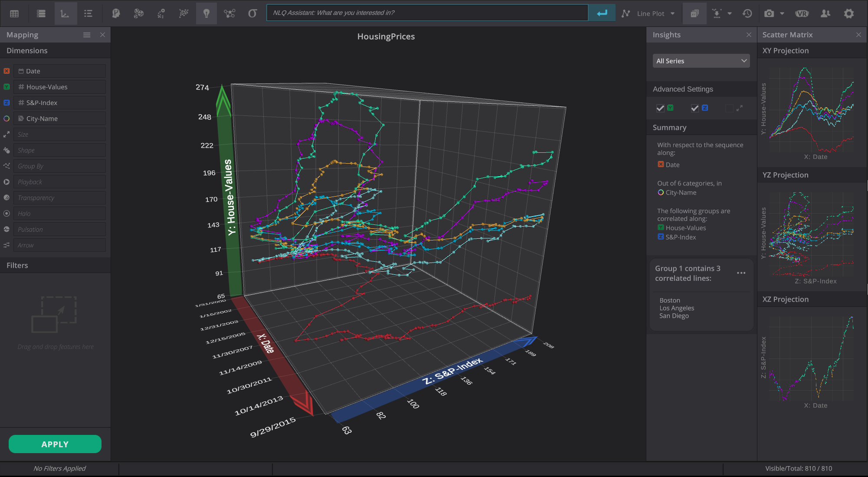Open the Mapping panel hamburger menu

87,35
